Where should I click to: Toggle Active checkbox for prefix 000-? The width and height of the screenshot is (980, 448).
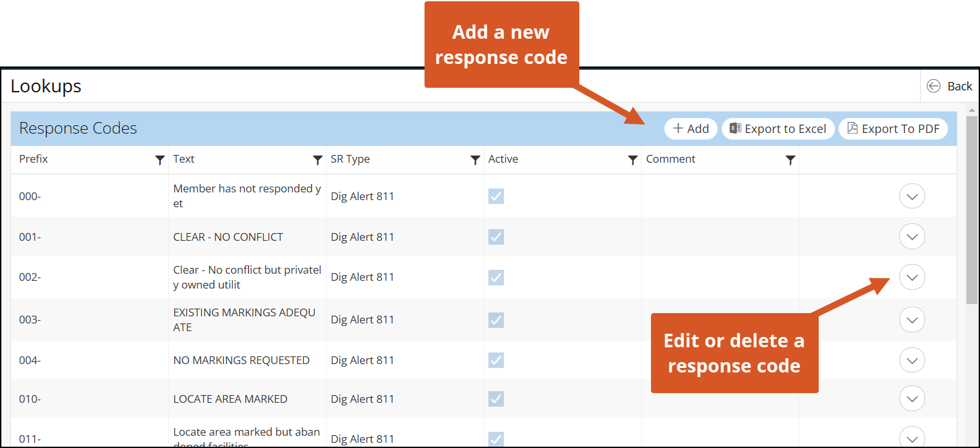pos(496,196)
